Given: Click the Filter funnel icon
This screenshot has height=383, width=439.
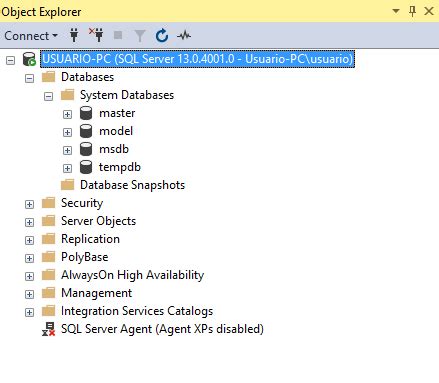Looking at the screenshot, I should coord(140,36).
